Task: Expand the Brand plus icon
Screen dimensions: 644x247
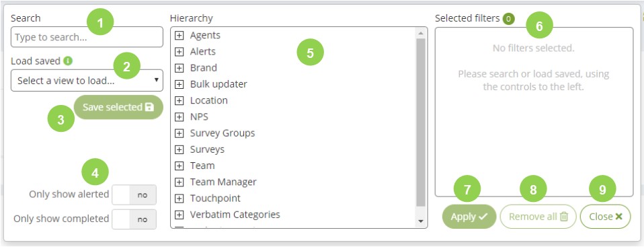Action: click(x=179, y=68)
